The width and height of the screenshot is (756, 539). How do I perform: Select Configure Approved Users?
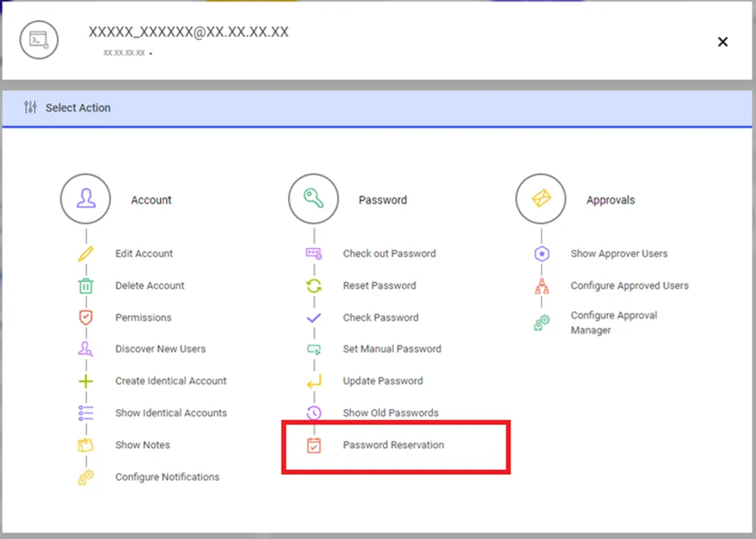(629, 286)
